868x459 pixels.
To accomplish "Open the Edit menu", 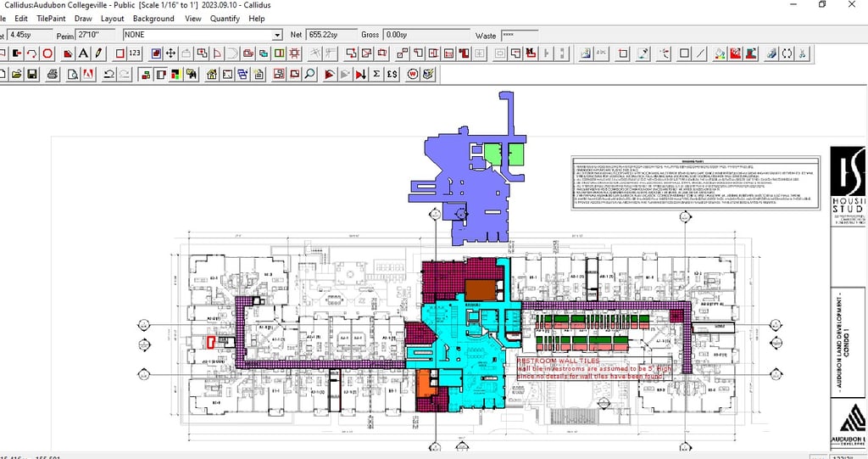I will point(21,19).
